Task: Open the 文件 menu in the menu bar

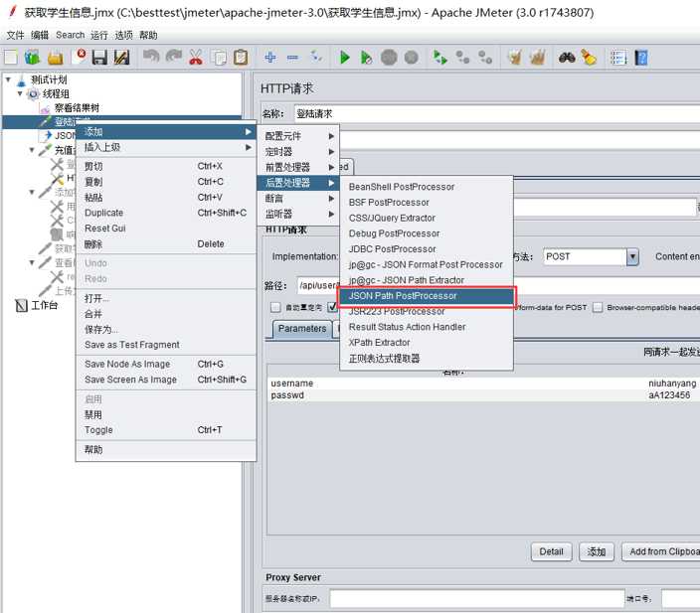Action: tap(15, 35)
